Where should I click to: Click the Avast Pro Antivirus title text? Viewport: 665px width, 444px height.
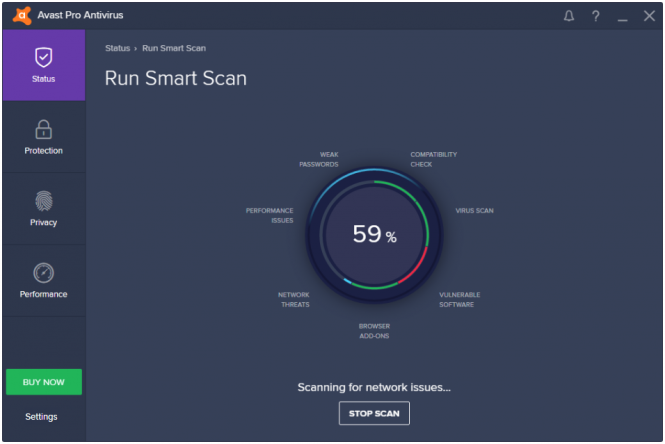pyautogui.click(x=80, y=15)
